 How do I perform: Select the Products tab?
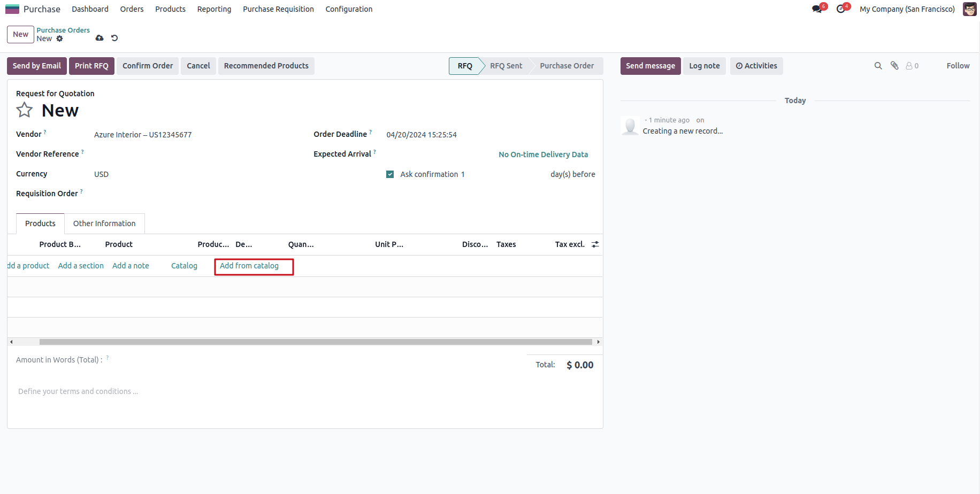tap(40, 223)
